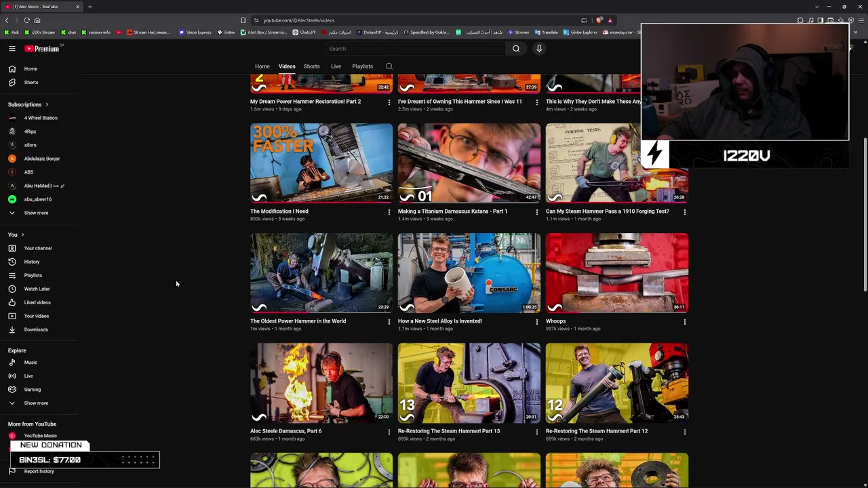Expand the Subscriptions section arrow
This screenshot has height=488, width=868.
[x=47, y=104]
